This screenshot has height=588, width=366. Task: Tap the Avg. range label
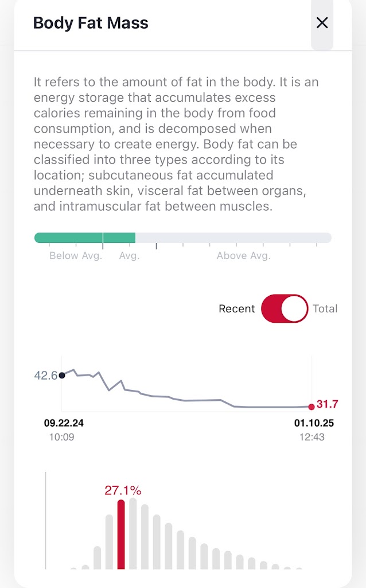point(129,256)
